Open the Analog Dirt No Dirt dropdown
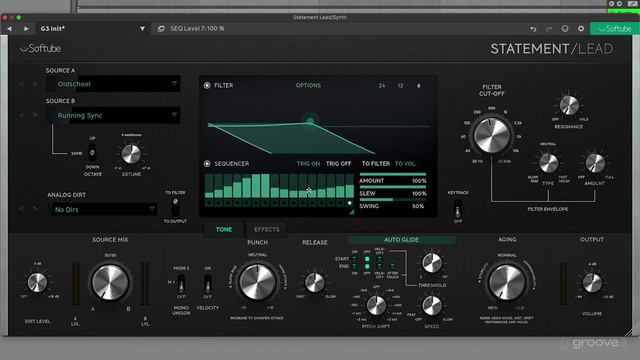 103,209
